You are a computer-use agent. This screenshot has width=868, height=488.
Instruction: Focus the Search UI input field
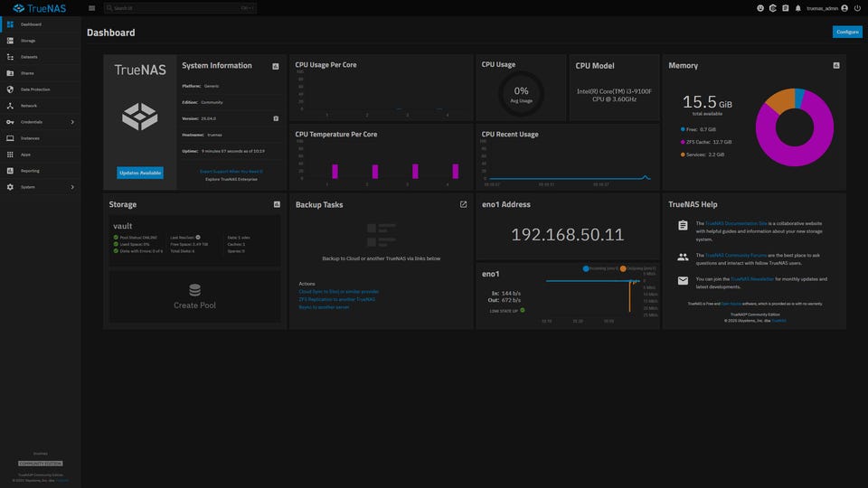172,8
